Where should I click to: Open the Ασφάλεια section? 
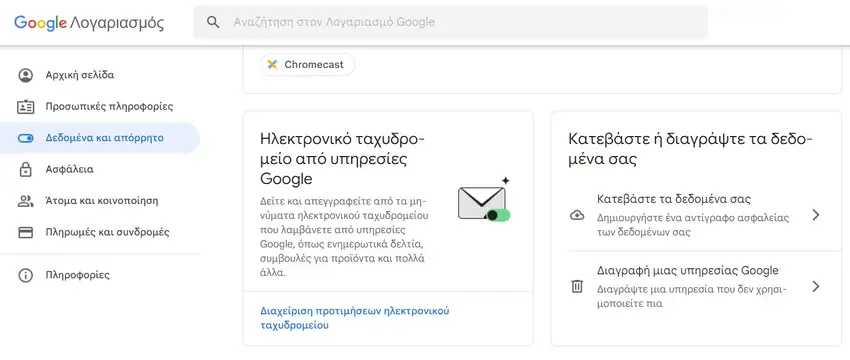click(100, 170)
